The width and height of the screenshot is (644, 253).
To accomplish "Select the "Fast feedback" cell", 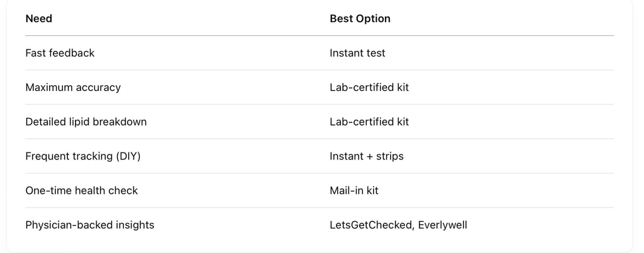I will click(60, 53).
